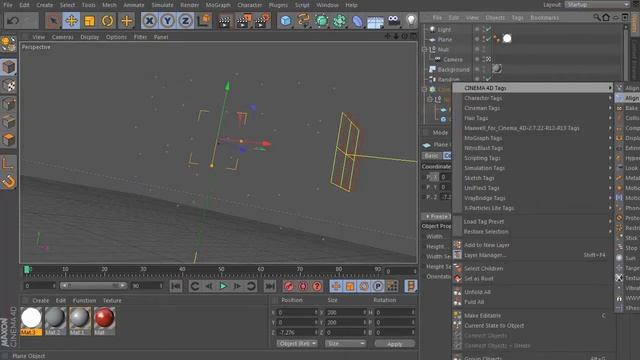Open viewport Display menu
640x360 pixels.
coord(90,37)
